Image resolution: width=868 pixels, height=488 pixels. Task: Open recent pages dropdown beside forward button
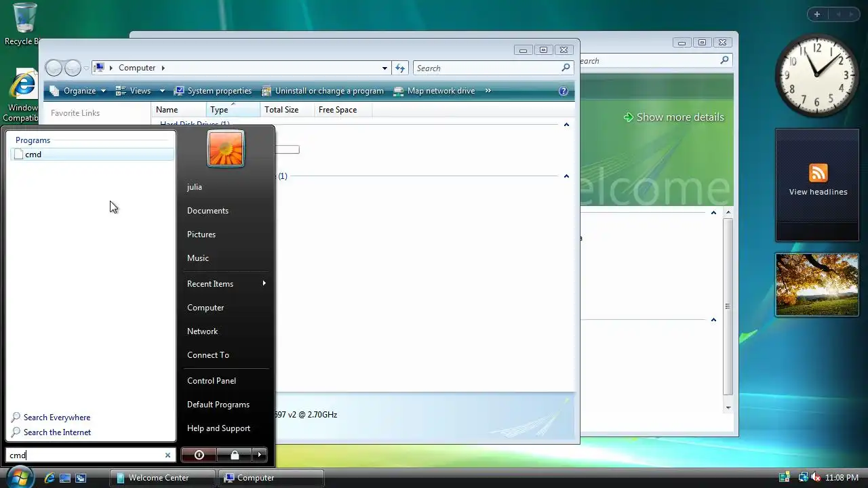point(87,68)
